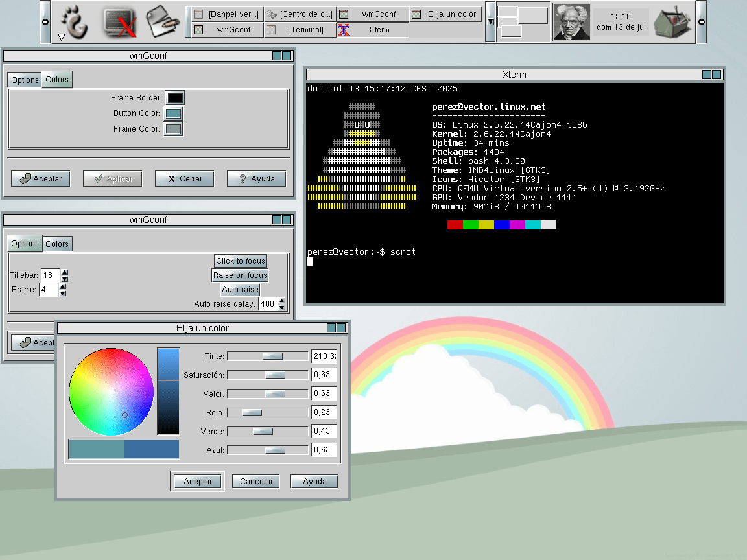The image size is (747, 560).
Task: Hide the panel using right edge arrow
Action: tap(701, 22)
